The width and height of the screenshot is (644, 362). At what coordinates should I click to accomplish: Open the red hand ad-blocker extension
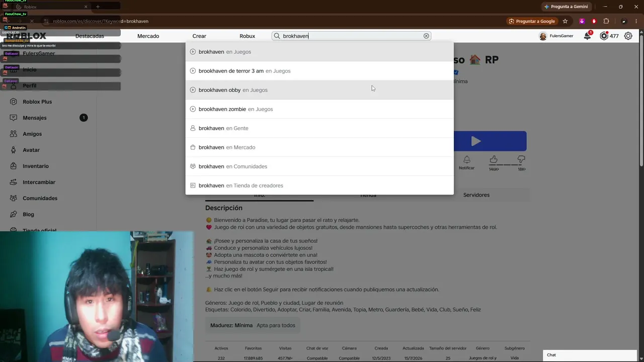coord(594,21)
